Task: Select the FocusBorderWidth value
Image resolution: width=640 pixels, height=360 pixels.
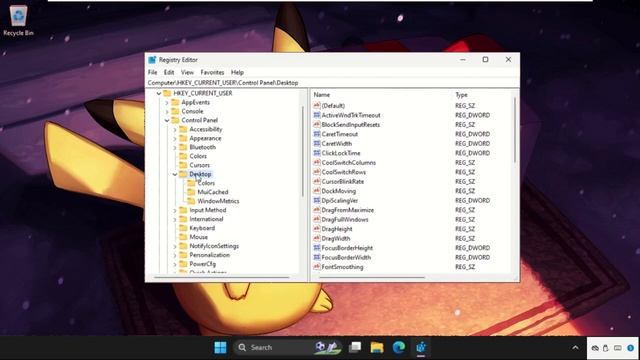Action: point(346,257)
